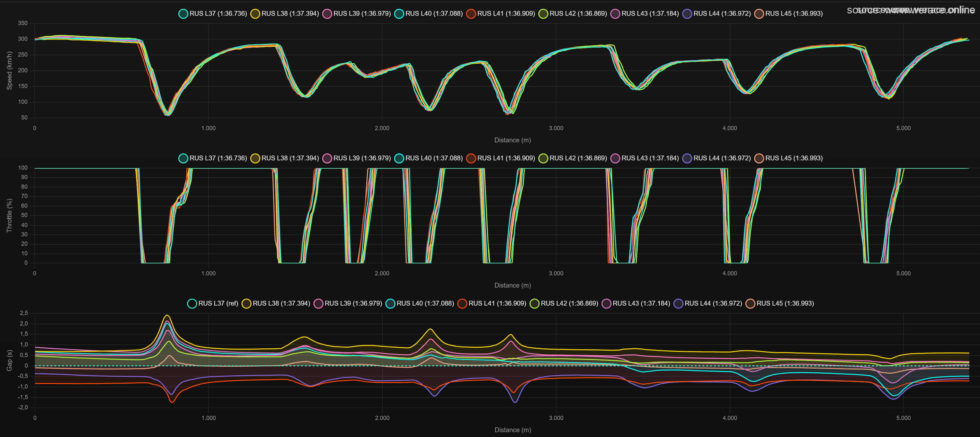Click the Distance (m) axis label under speed chart

click(512, 140)
